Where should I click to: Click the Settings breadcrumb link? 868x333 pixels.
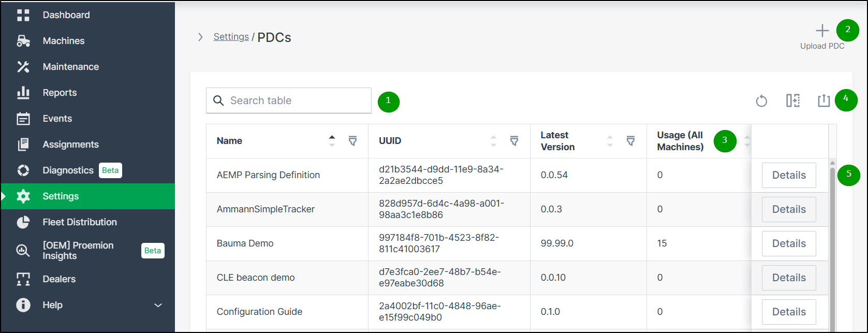pyautogui.click(x=231, y=37)
